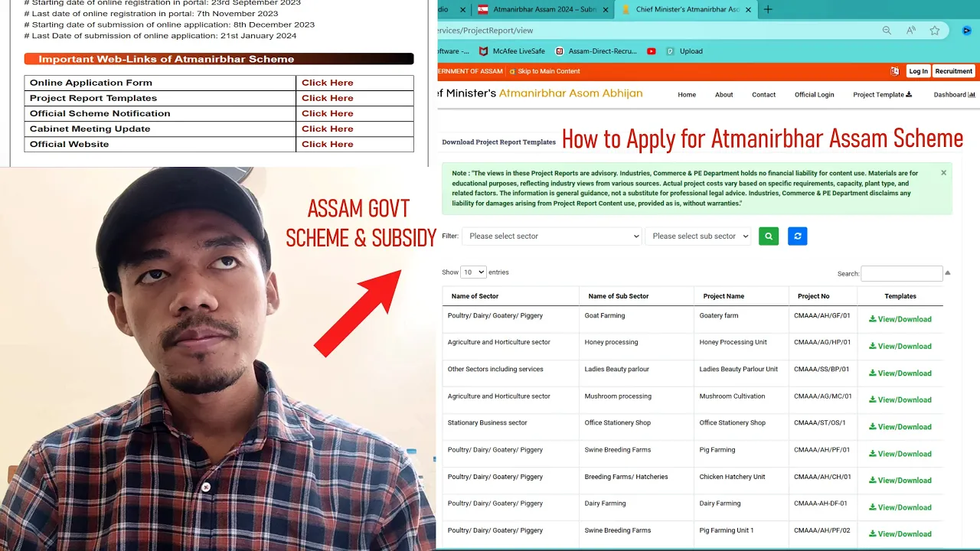This screenshot has width=980, height=551.
Task: Open the Assam-Direct-Recru bookmark
Action: click(596, 51)
